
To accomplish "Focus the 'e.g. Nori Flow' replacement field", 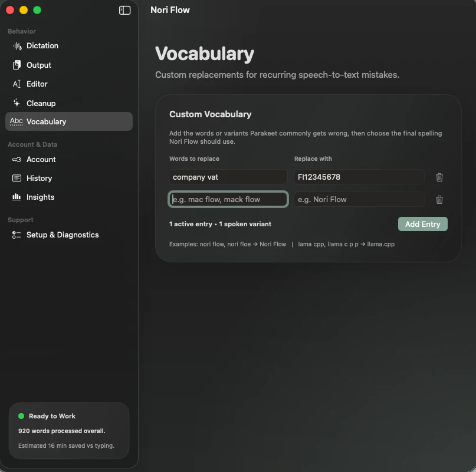I will coord(359,199).
